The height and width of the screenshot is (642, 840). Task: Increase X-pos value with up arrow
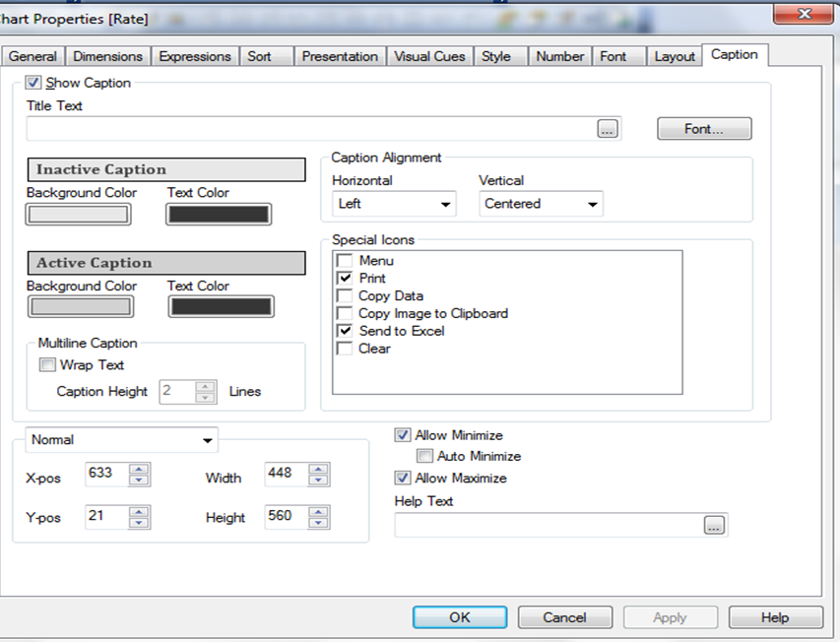140,469
